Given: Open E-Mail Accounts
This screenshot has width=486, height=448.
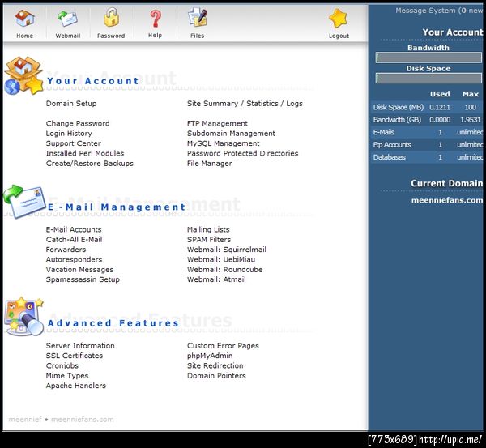Looking at the screenshot, I should 74,230.
